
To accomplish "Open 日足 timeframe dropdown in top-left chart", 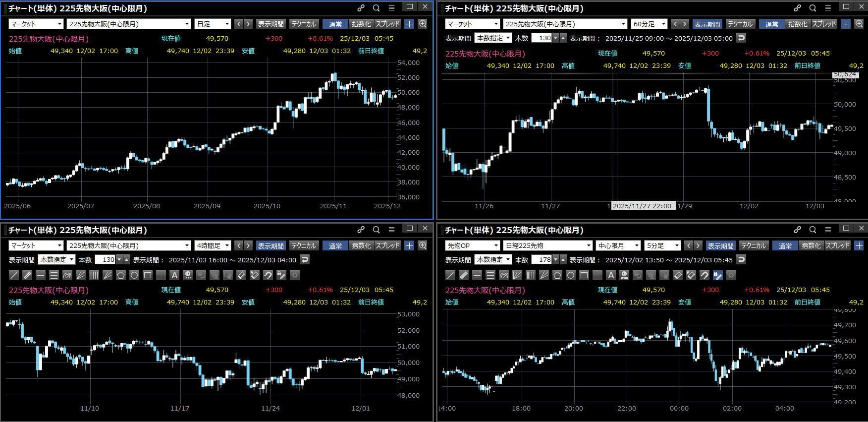I will pyautogui.click(x=213, y=24).
